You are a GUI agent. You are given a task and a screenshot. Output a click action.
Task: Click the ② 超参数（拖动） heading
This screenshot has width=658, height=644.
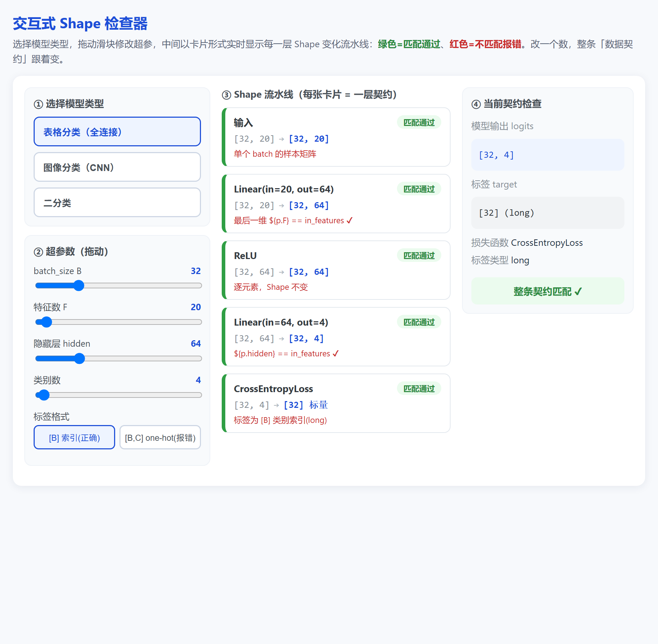[x=71, y=252]
